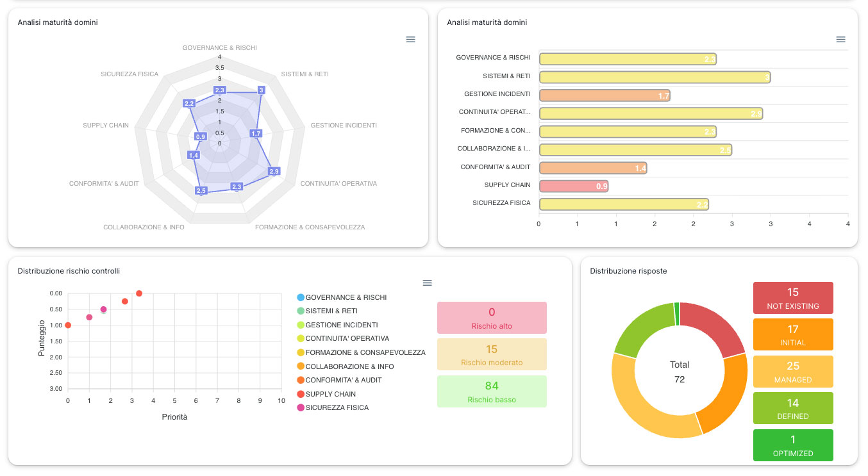The width and height of the screenshot is (868, 476).
Task: Click the GESTIONE INCIDENTI bar valued 1.7
Action: tap(605, 95)
